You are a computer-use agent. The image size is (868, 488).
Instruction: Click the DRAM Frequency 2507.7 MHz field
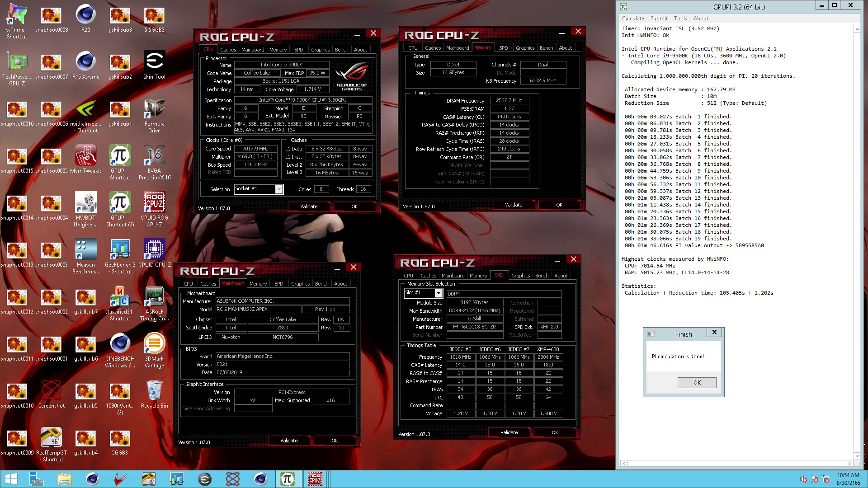[509, 100]
